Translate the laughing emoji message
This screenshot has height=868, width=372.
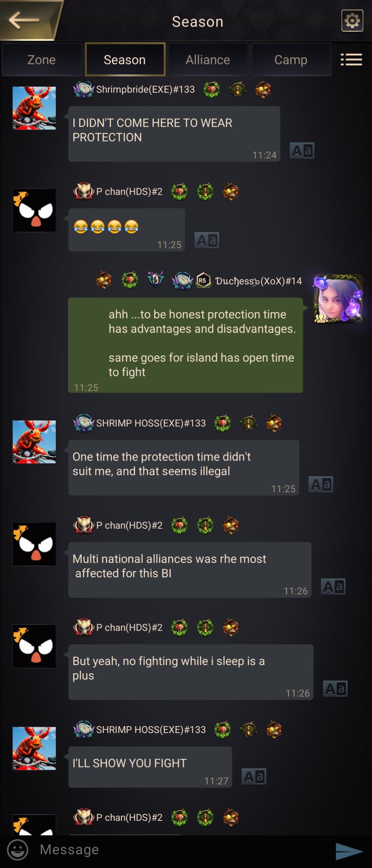tap(207, 240)
